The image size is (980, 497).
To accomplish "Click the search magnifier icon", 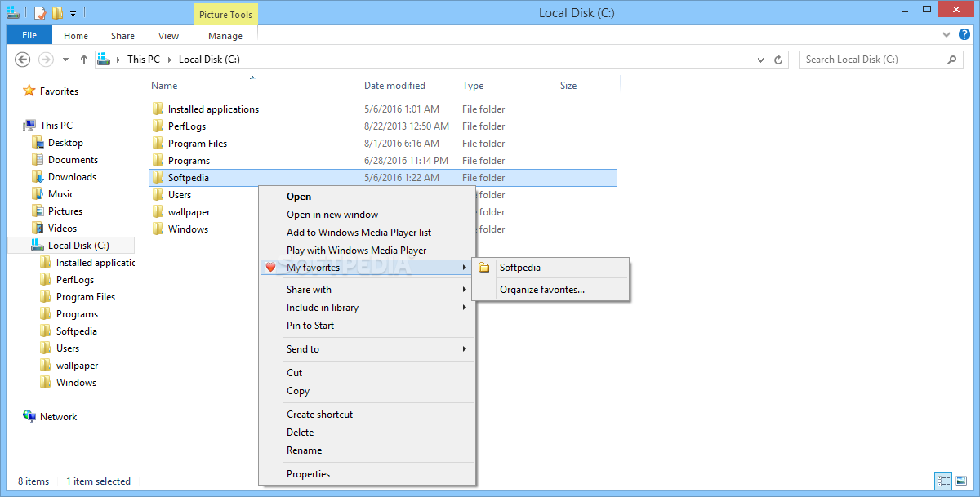I will click(x=951, y=60).
